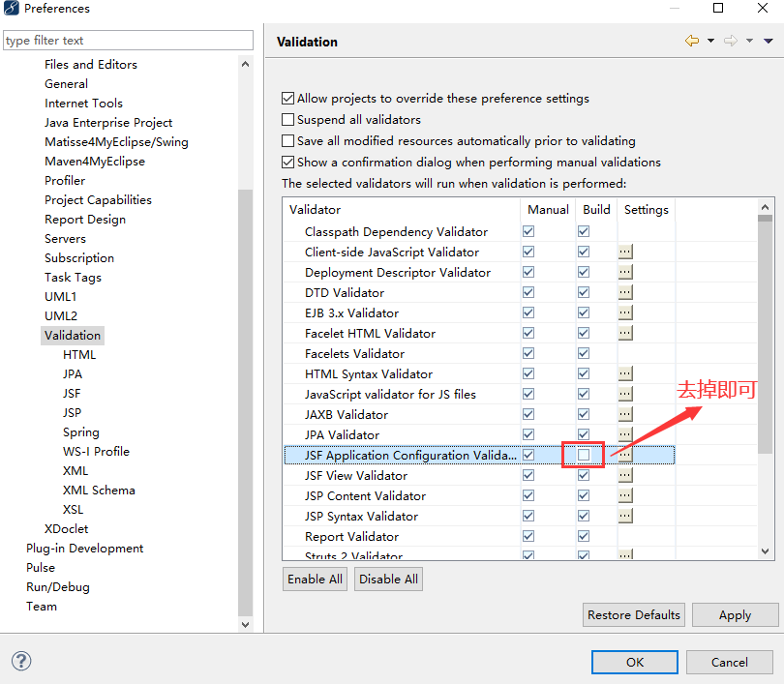Open settings for JSP Content Validator
Image resolution: width=784 pixels, height=684 pixels.
pyautogui.click(x=625, y=495)
